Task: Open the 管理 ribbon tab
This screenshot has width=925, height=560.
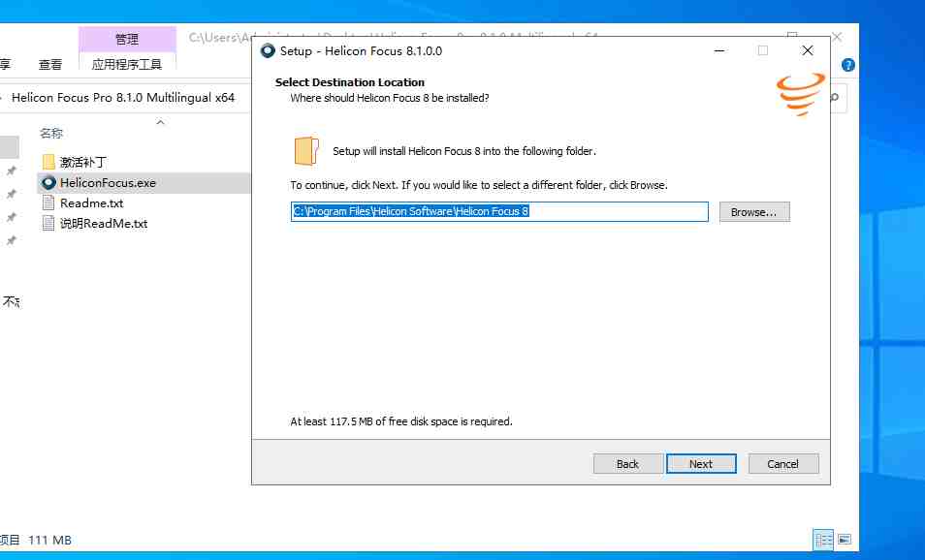Action: pos(127,39)
